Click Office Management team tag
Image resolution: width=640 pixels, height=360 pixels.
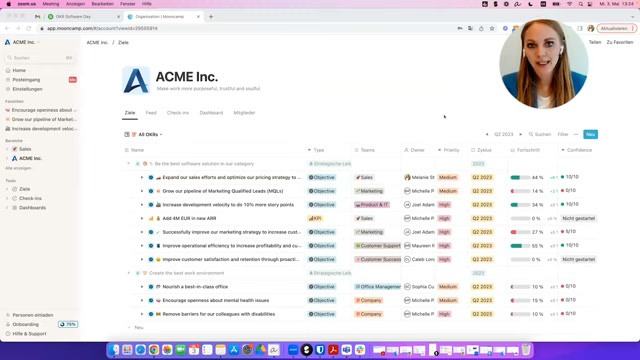378,287
